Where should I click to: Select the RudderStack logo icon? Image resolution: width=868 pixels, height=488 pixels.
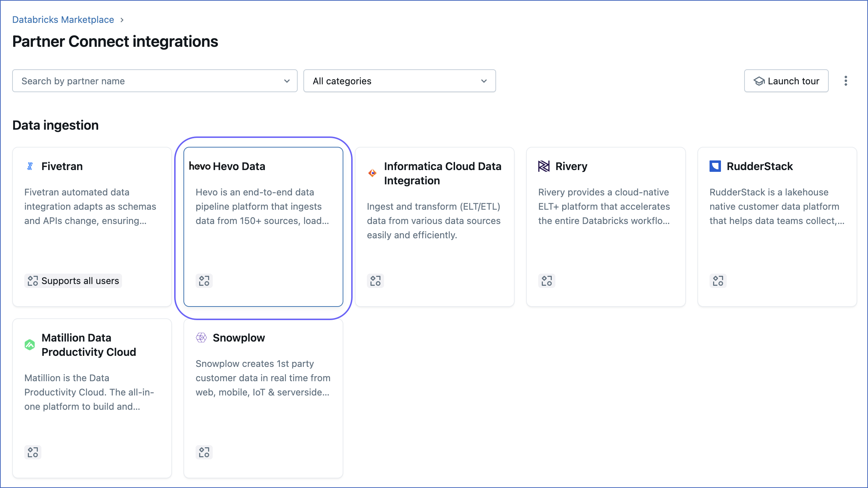[x=715, y=166]
